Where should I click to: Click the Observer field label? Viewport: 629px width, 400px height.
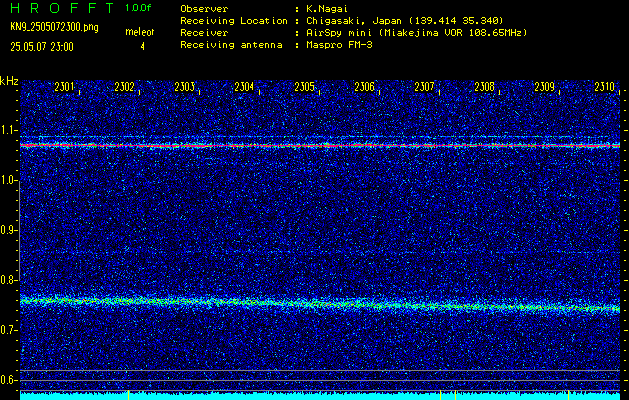tap(204, 9)
